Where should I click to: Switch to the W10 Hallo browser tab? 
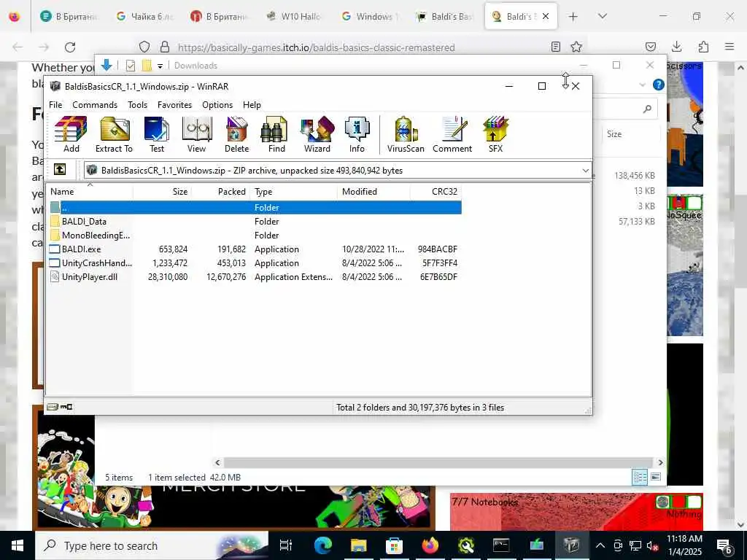[x=295, y=16]
